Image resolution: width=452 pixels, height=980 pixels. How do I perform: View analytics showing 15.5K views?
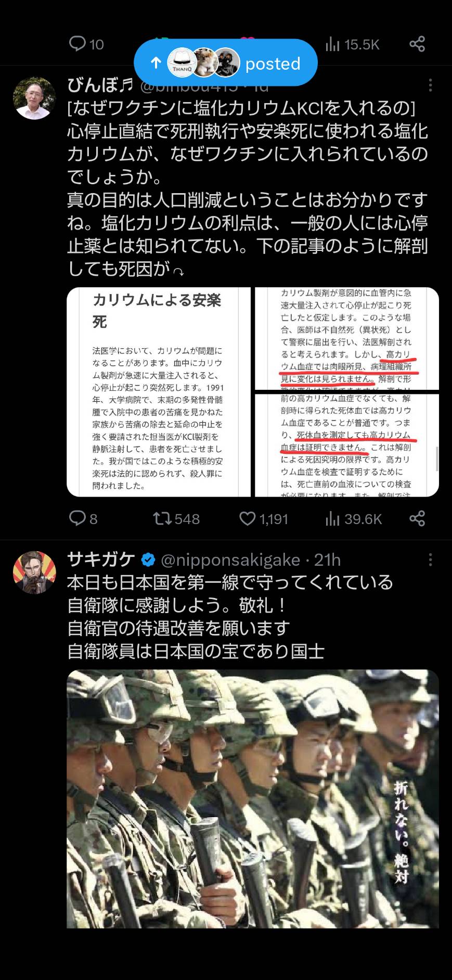(x=353, y=45)
